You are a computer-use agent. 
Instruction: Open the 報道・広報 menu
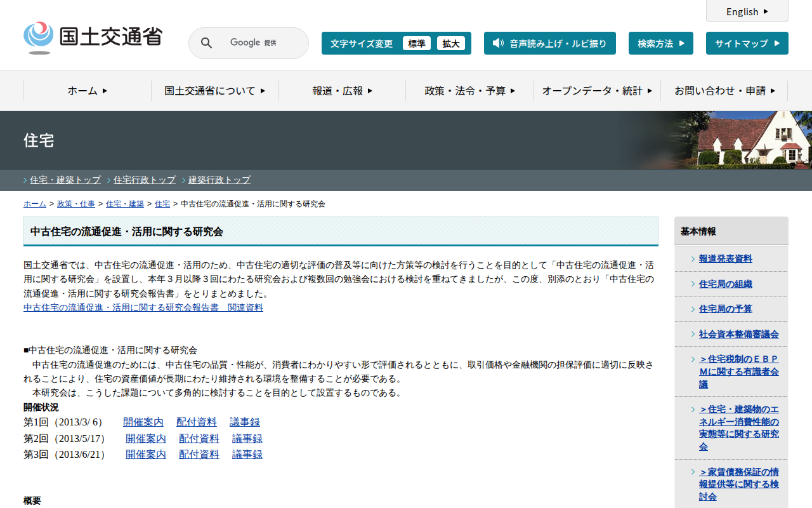coord(342,91)
